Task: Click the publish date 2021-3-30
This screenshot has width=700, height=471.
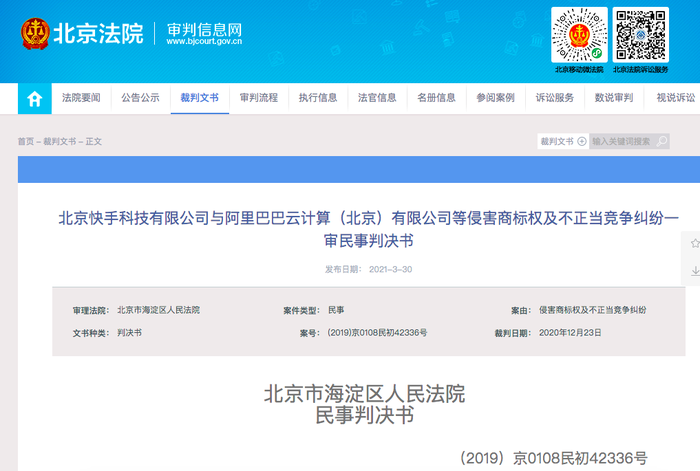Action: [390, 269]
